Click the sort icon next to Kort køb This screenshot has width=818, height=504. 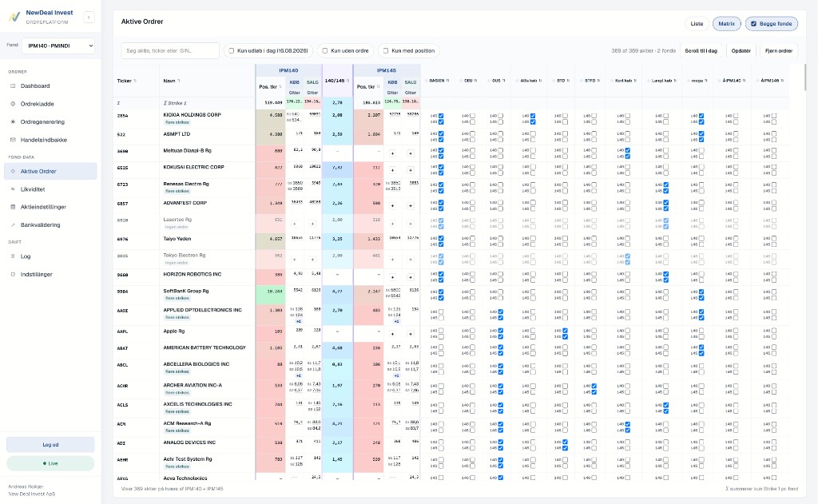(x=635, y=81)
